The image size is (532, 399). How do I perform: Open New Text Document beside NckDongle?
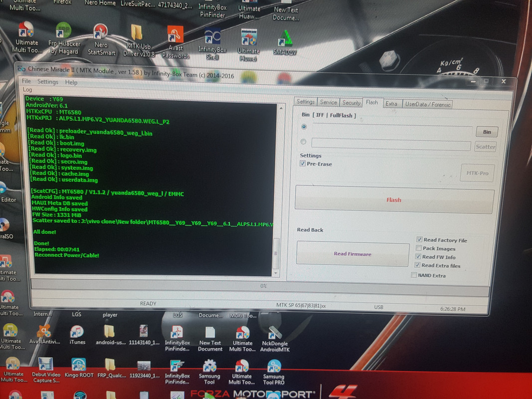tap(210, 339)
